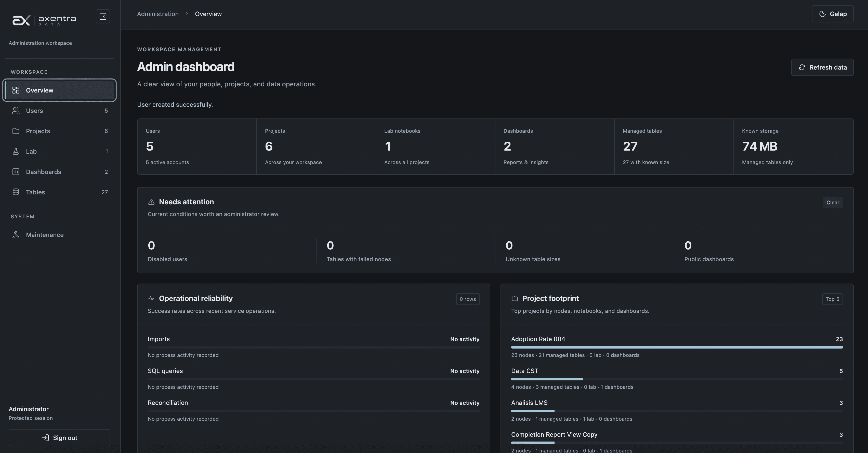Image resolution: width=868 pixels, height=453 pixels.
Task: Click the Users people icon in sidebar
Action: click(16, 111)
